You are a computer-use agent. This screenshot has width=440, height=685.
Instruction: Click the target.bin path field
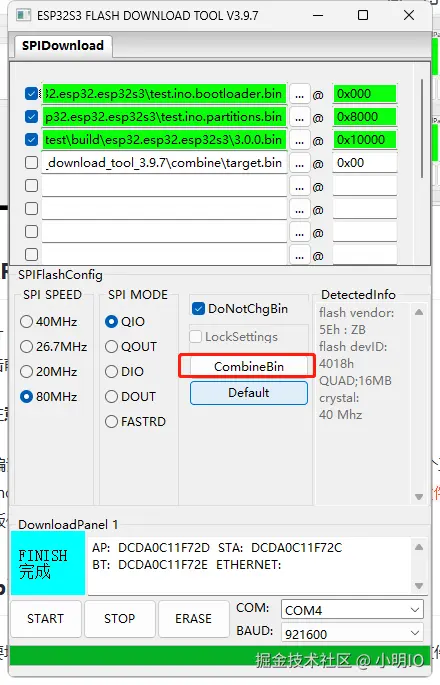coord(164,163)
